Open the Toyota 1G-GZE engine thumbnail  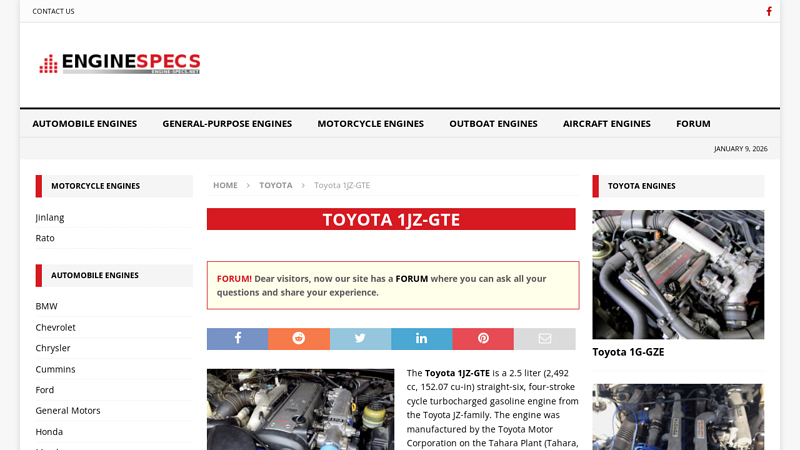click(x=678, y=274)
